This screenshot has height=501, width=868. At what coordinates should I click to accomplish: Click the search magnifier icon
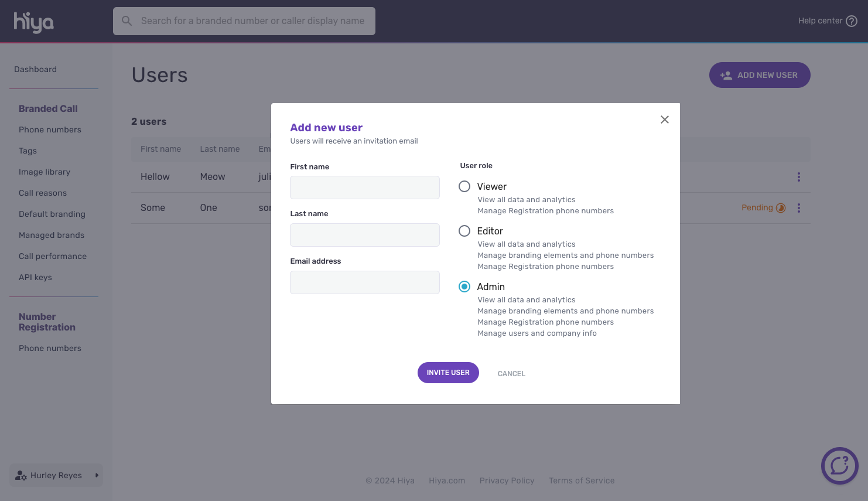coord(127,21)
